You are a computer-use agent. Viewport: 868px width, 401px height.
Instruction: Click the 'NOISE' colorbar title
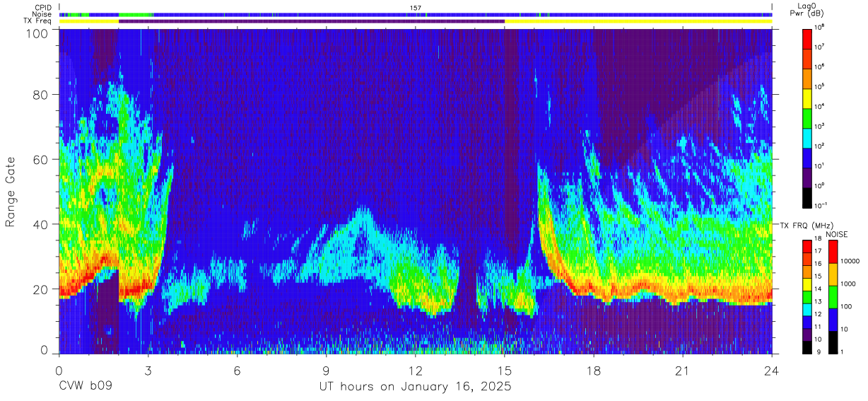coord(837,234)
